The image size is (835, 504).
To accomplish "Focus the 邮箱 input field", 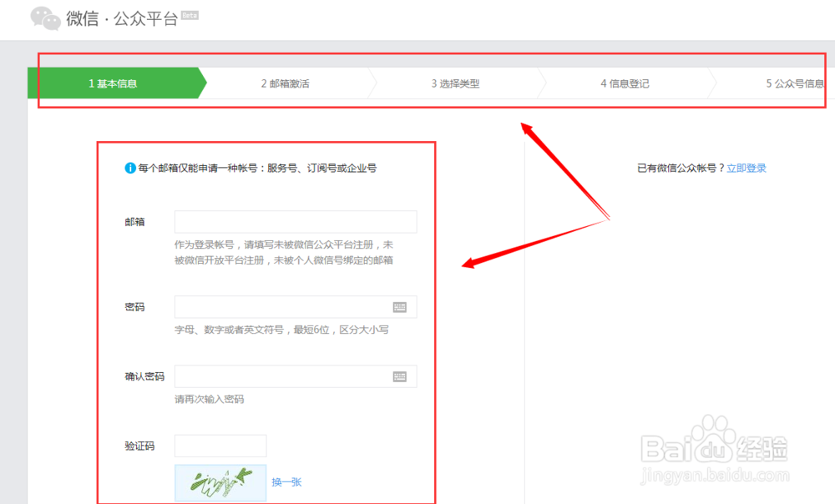I will (x=296, y=222).
